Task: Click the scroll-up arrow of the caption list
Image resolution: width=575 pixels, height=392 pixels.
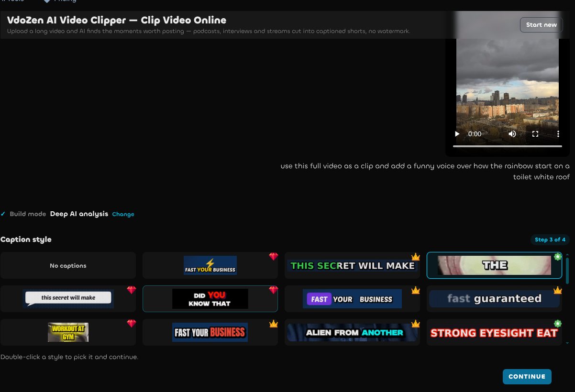Action: point(567,254)
